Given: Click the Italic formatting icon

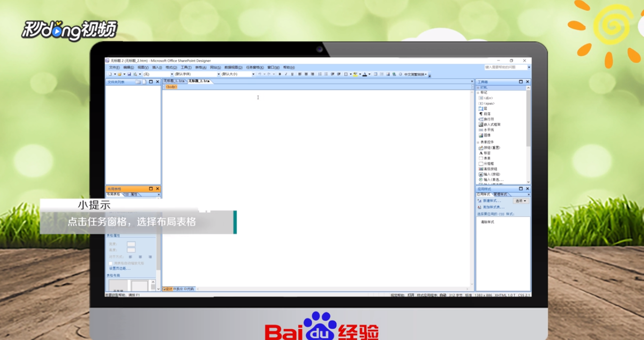Looking at the screenshot, I should click(x=286, y=74).
